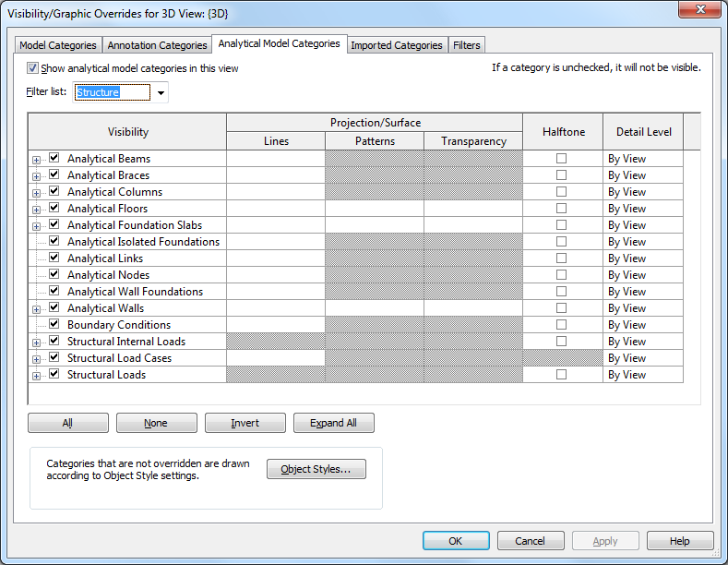Expand the Structural Internal Loads row
Screen dimensions: 728x565
click(36, 343)
